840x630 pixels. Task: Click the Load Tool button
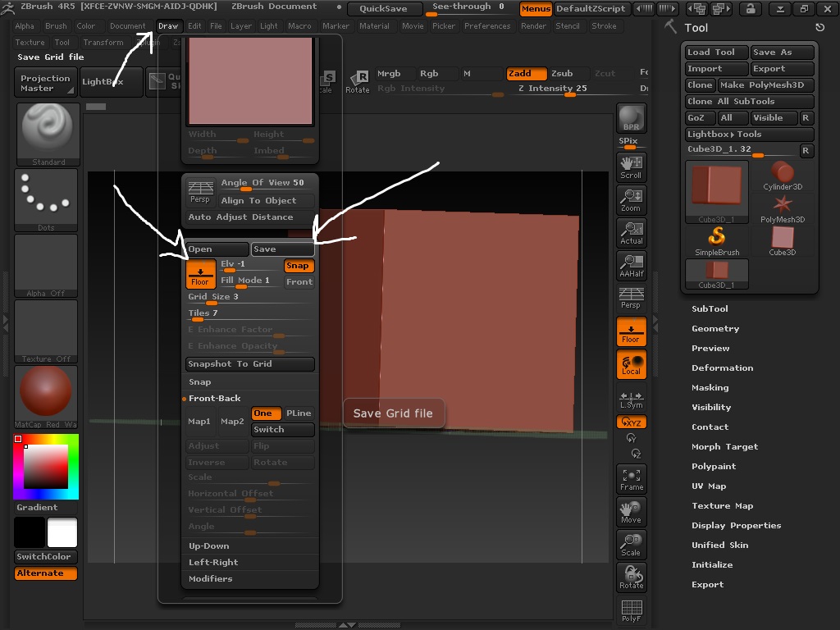coord(716,52)
